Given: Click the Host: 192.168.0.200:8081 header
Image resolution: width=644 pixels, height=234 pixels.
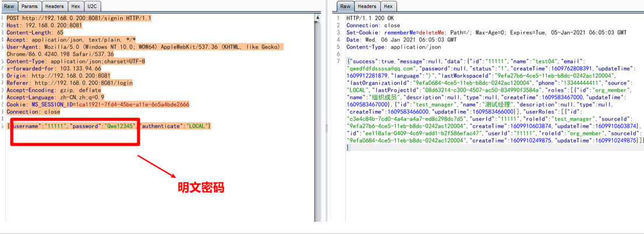Looking at the screenshot, I should pos(44,26).
